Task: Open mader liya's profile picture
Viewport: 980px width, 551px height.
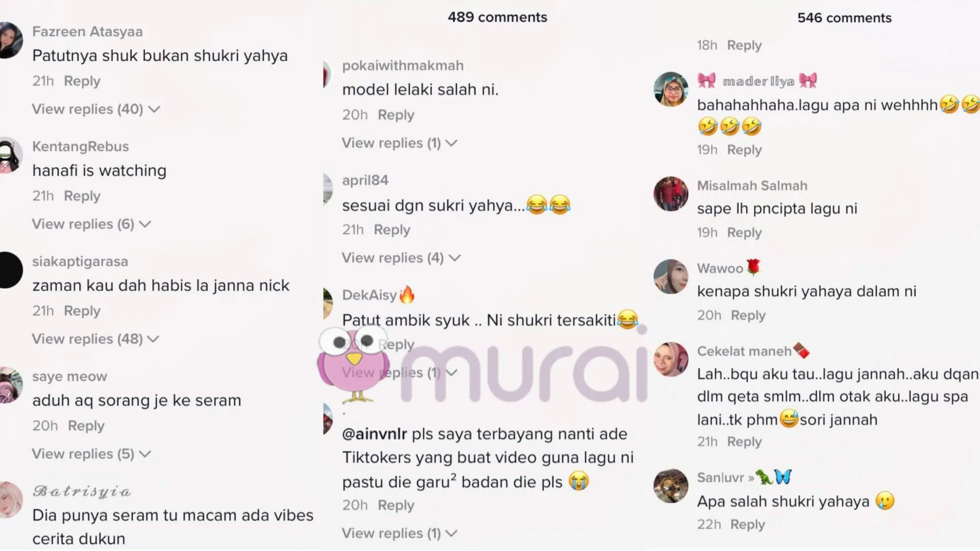Action: (671, 89)
